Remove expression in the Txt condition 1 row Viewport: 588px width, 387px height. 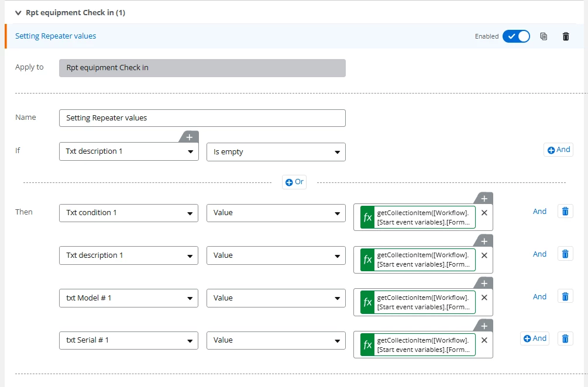tap(484, 213)
